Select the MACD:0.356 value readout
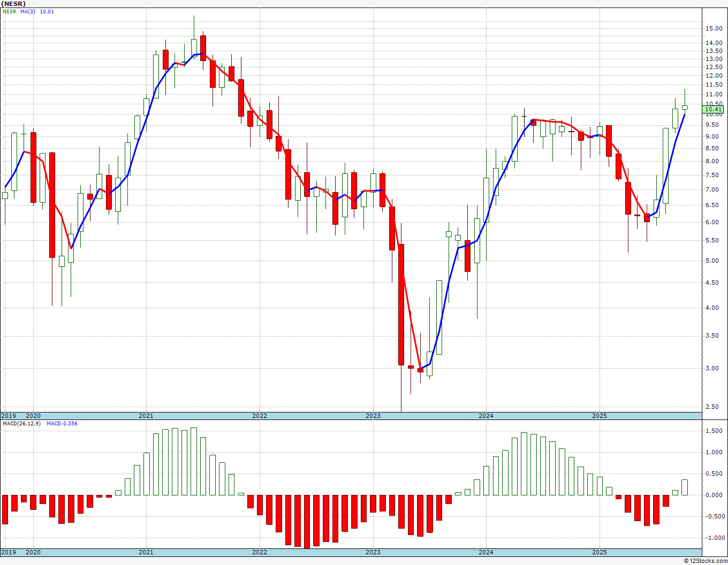Viewport: 728px width, 565px height. tap(62, 424)
